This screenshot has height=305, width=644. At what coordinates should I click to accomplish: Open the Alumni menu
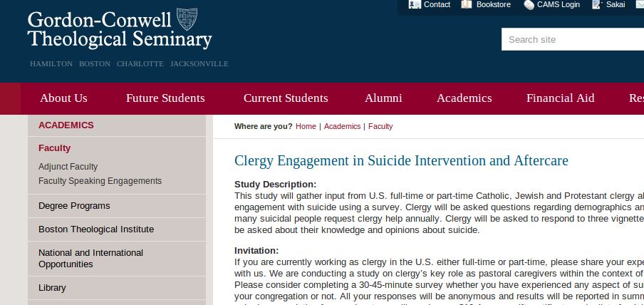[x=383, y=98]
